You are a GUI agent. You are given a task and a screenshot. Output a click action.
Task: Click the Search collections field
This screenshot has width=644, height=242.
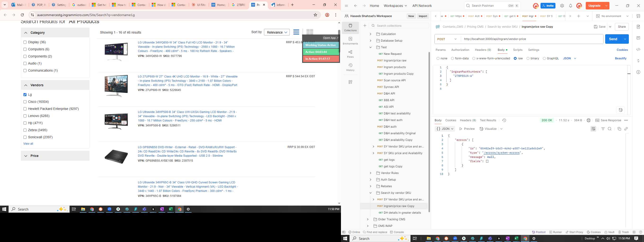[x=399, y=26]
